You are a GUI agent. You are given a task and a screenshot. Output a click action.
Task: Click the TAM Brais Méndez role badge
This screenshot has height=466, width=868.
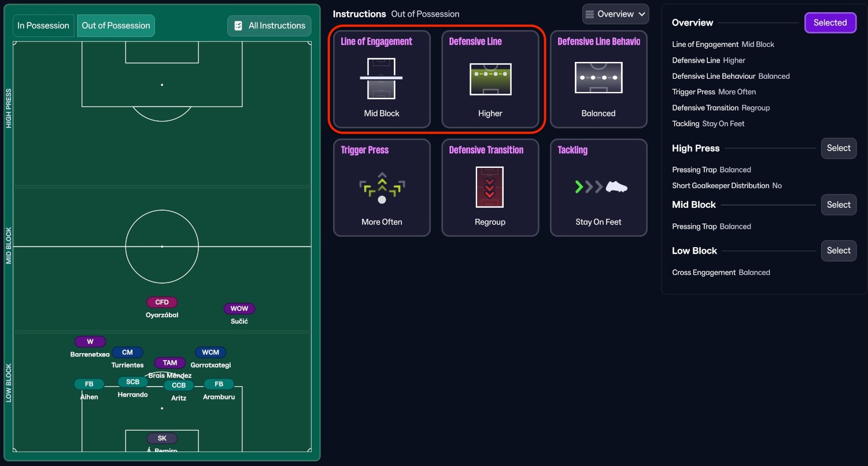(170, 363)
